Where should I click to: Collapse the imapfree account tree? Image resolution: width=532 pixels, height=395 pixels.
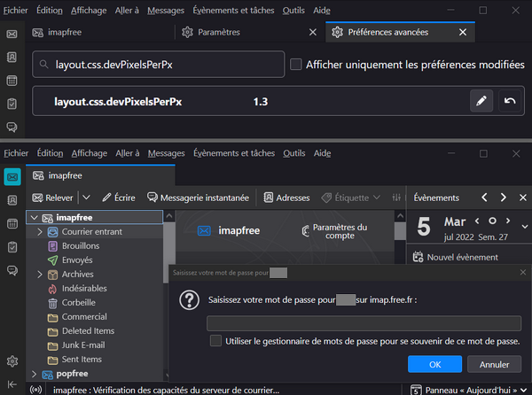point(34,218)
